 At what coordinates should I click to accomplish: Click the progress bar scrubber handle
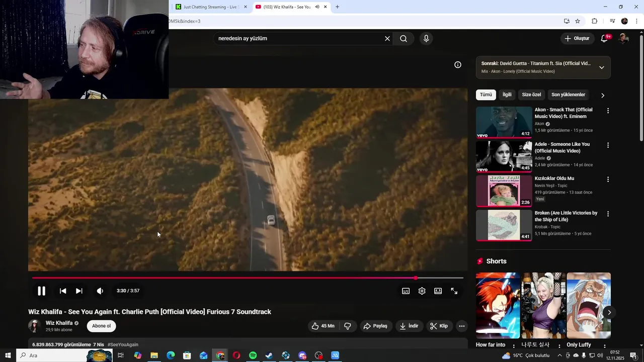[416, 278]
